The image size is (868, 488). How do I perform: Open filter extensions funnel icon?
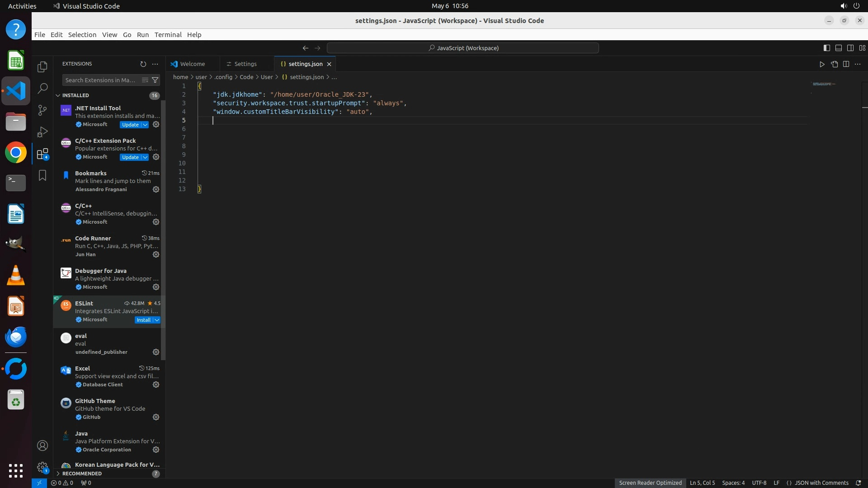(x=155, y=80)
